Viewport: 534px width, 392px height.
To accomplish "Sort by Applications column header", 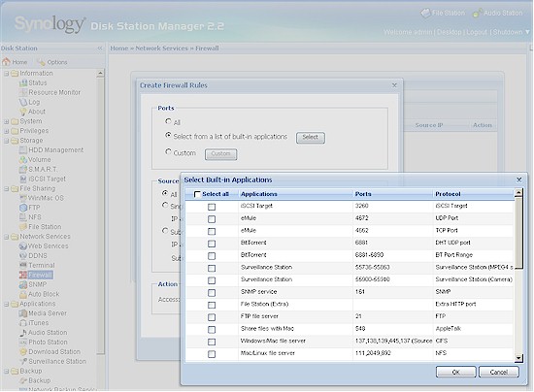I will tap(295, 194).
